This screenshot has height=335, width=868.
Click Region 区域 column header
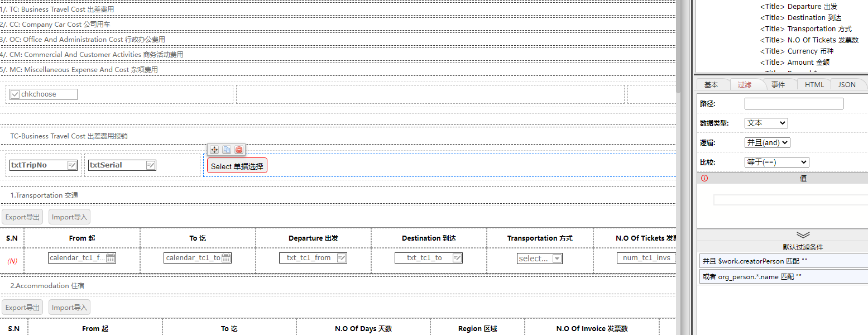pyautogui.click(x=477, y=329)
